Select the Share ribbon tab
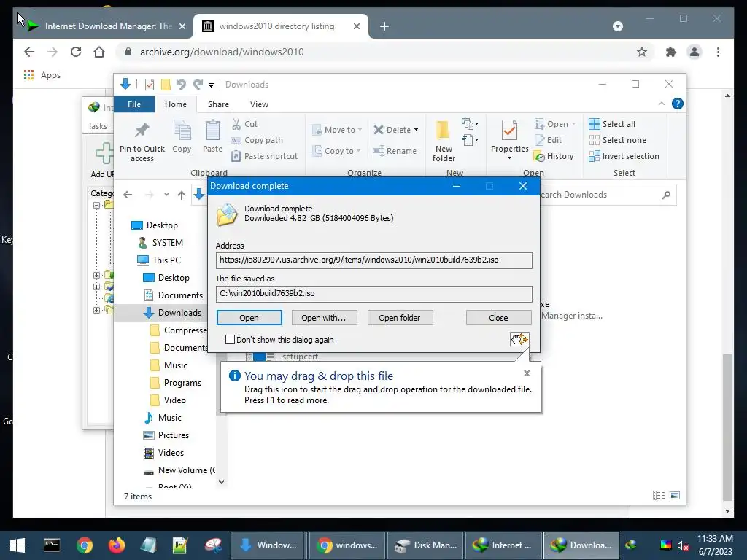Screen dimensions: 747x560 (x=218, y=104)
